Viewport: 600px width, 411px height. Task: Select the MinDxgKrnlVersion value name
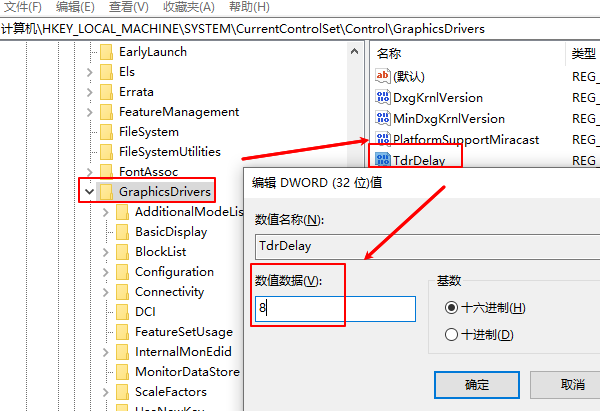coord(449,119)
